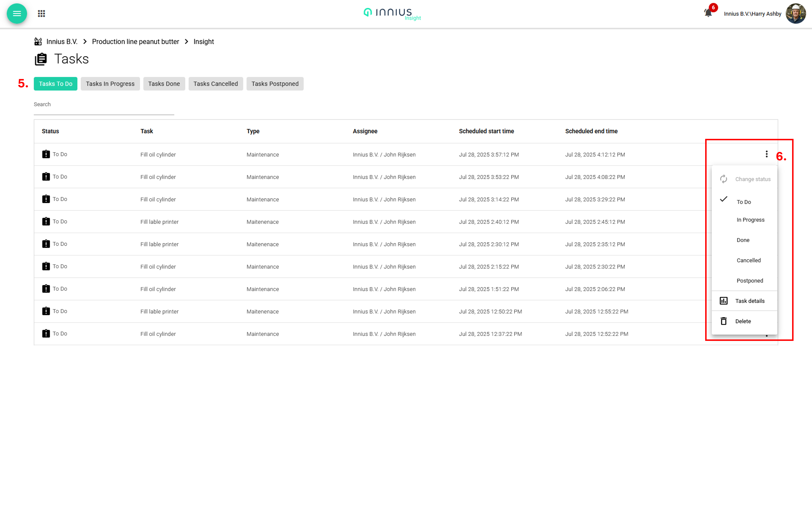
Task: Click status icon of 12:37:22 PM task
Action: point(46,334)
